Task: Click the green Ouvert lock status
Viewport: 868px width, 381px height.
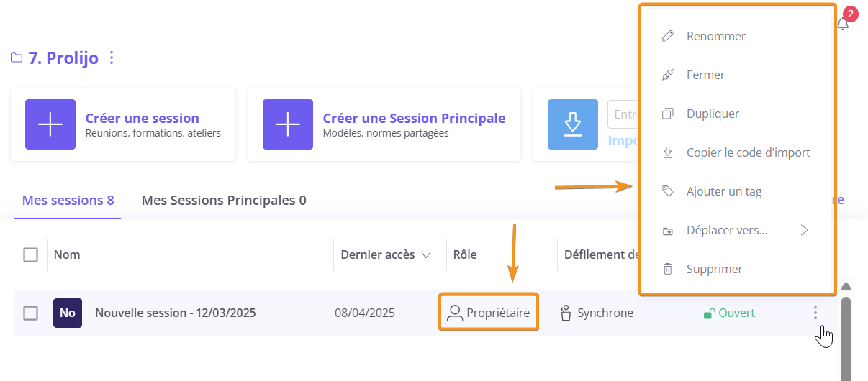Action: pyautogui.click(x=729, y=313)
